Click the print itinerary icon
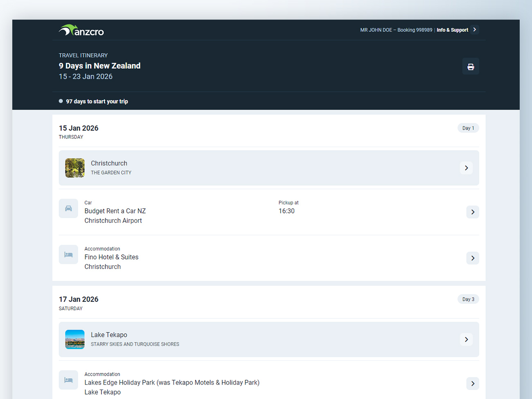The image size is (532, 399). (x=471, y=67)
